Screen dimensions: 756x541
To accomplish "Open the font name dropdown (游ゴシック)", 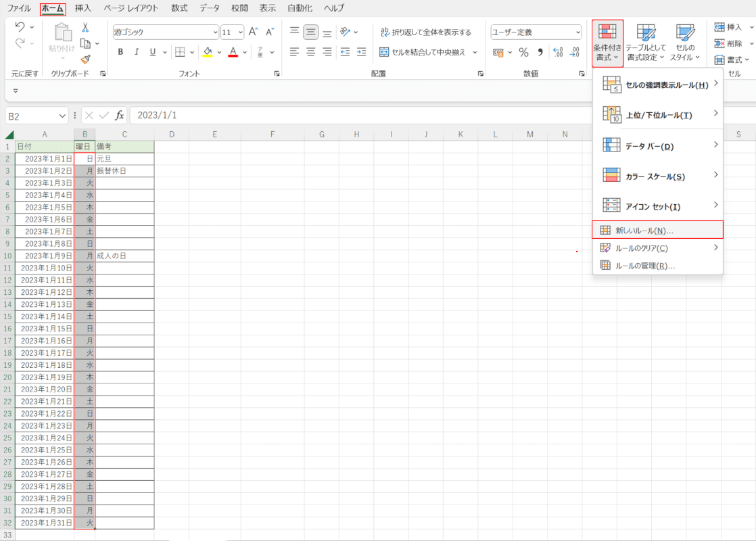I will tap(166, 32).
